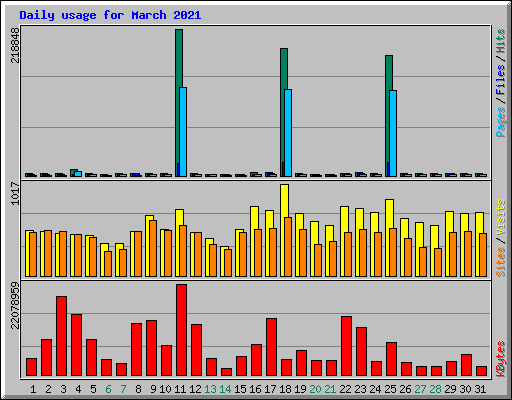The width and height of the screenshot is (512, 400).
Task: Click the green weekend day 27 label
Action: tap(420, 389)
